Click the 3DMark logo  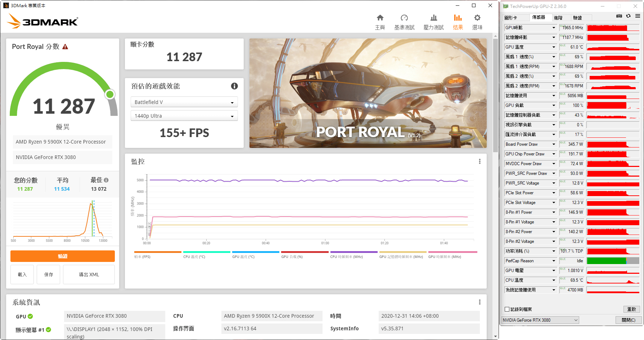point(42,21)
